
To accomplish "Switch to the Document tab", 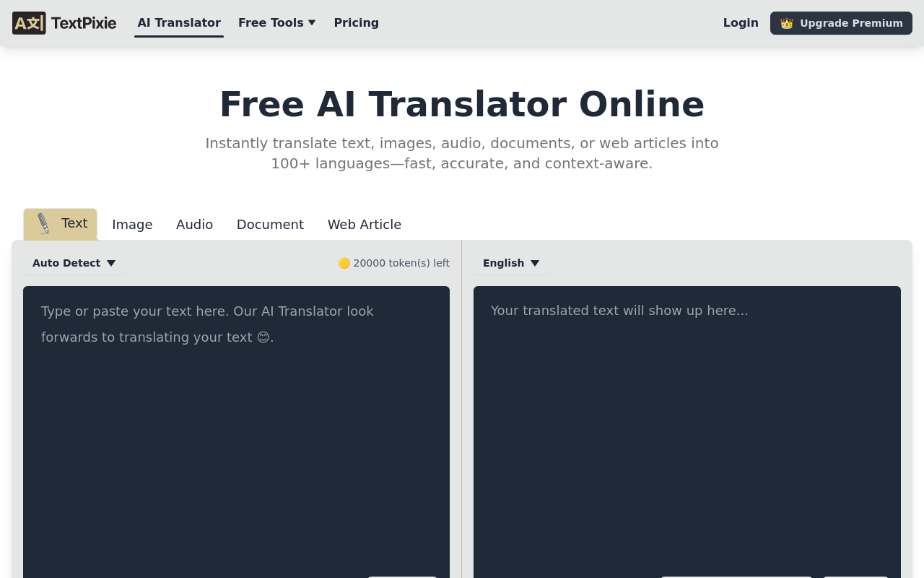I will tap(270, 224).
